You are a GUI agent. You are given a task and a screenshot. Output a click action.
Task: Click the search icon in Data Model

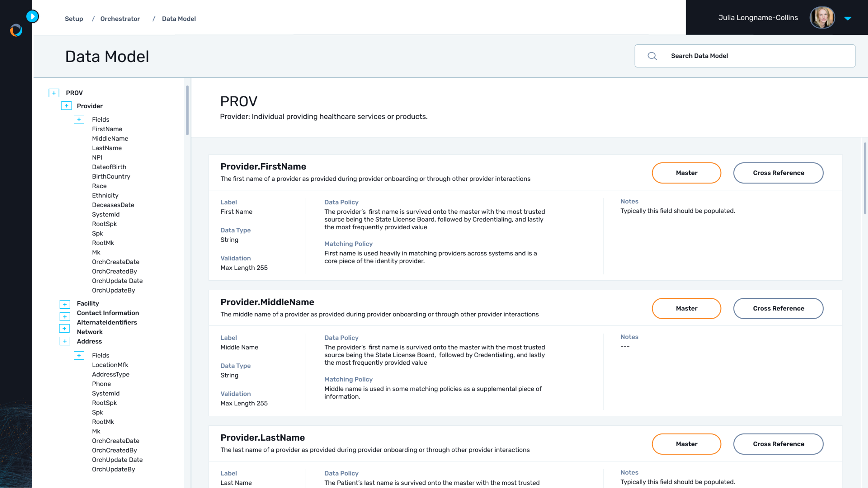tap(652, 55)
